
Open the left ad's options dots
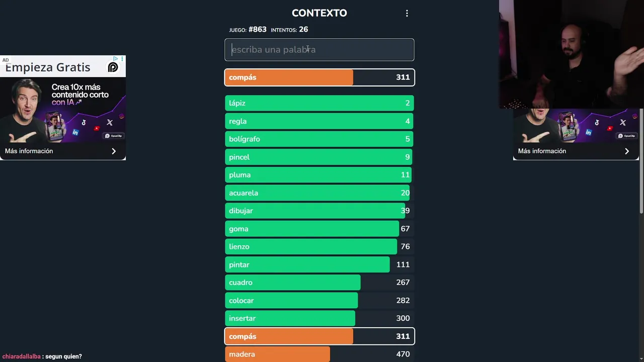[x=122, y=59]
